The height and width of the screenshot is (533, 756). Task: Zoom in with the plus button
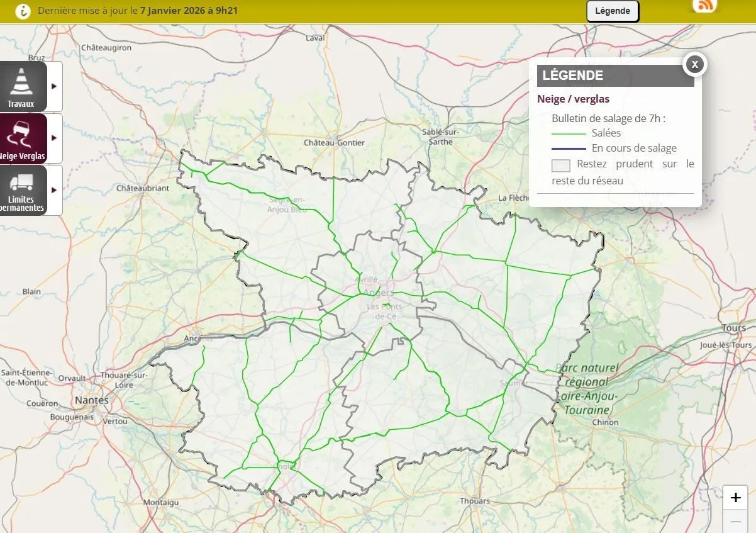tap(735, 498)
